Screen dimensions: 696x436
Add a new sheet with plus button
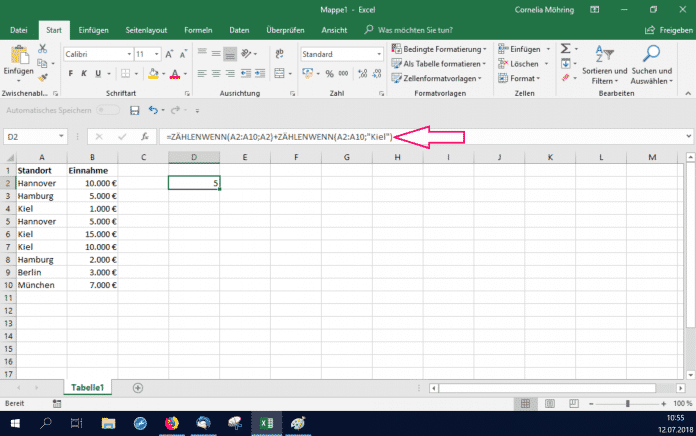(138, 387)
